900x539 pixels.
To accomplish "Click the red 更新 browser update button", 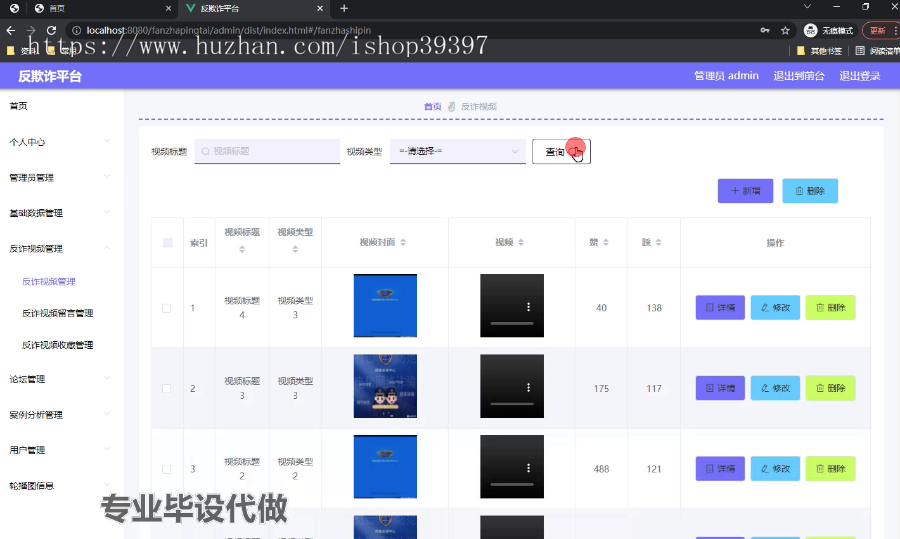I will (x=880, y=30).
